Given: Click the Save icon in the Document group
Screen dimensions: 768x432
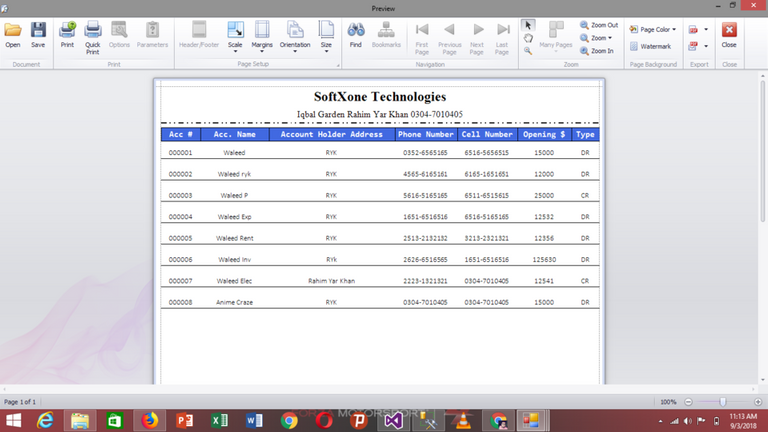Looking at the screenshot, I should point(38,34).
